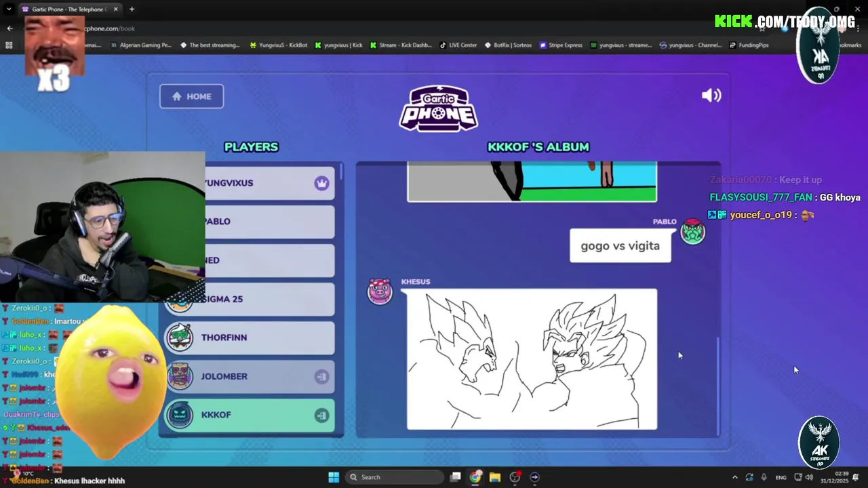This screenshot has height=488, width=868.
Task: Open the notifications bell icon
Action: 856,477
